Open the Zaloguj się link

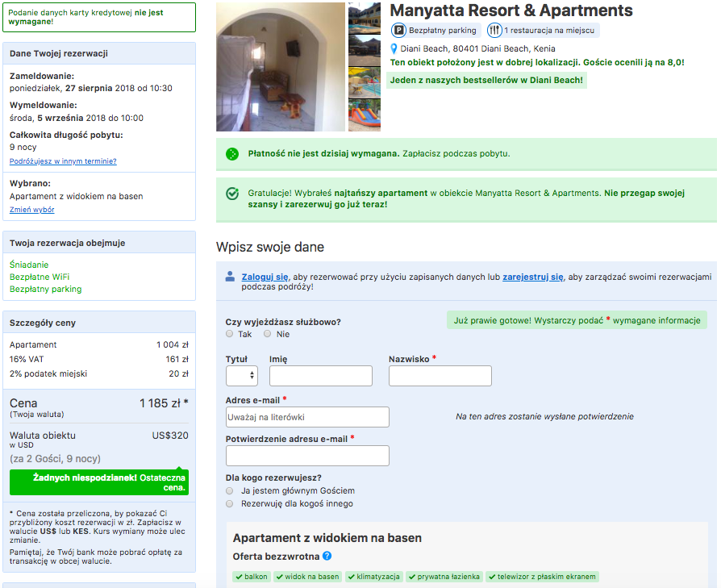click(265, 277)
